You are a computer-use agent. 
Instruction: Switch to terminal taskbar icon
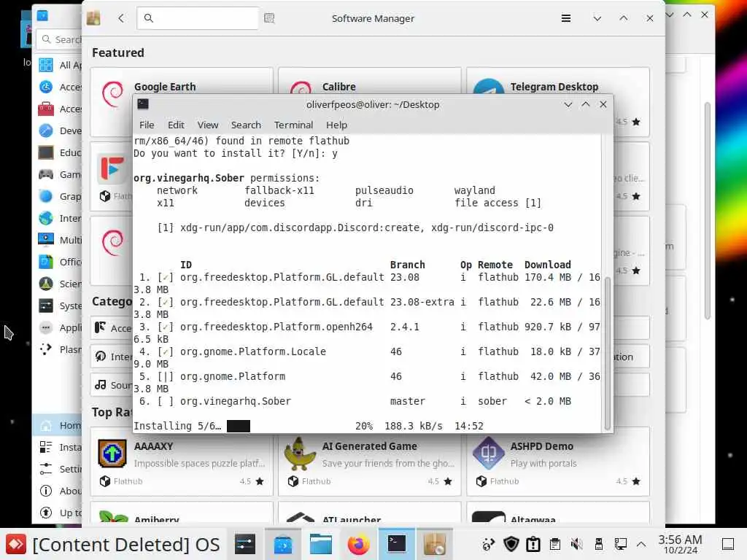click(x=396, y=544)
